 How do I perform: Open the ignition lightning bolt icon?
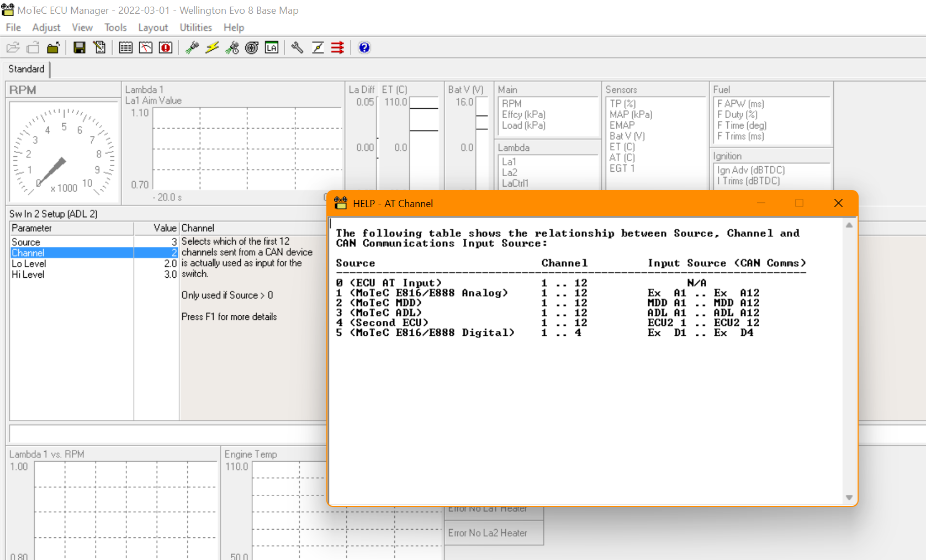click(212, 47)
